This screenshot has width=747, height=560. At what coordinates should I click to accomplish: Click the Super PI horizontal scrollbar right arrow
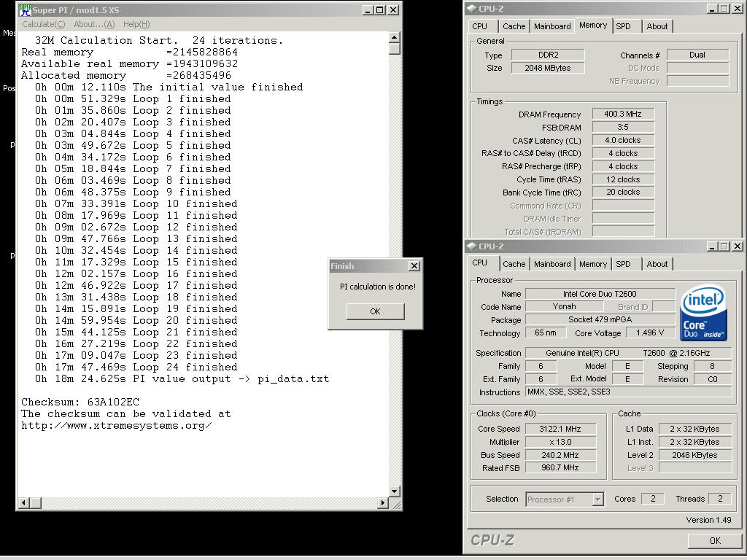(x=383, y=502)
